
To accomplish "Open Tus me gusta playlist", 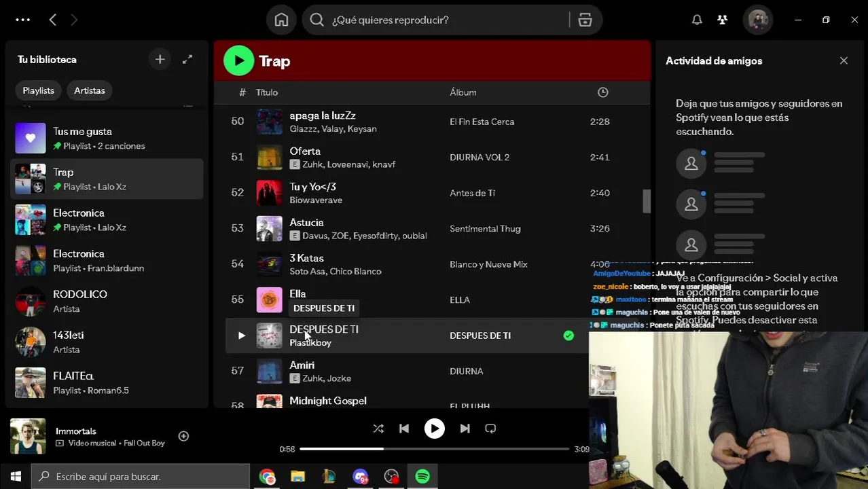I will (x=107, y=139).
